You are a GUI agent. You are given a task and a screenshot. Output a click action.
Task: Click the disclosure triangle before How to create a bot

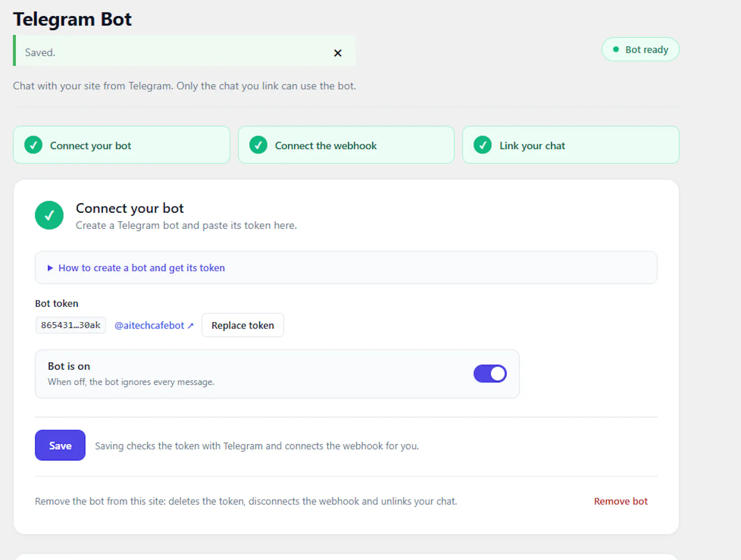50,268
